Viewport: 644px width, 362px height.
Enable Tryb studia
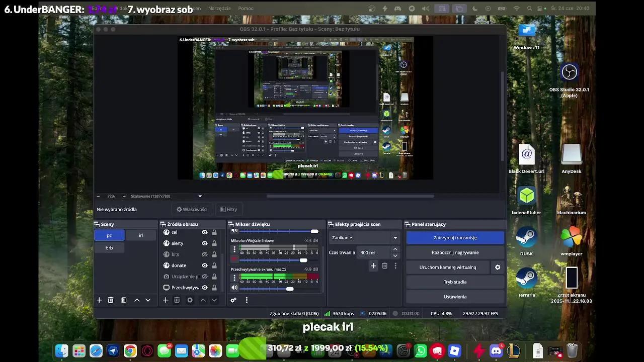pyautogui.click(x=455, y=282)
